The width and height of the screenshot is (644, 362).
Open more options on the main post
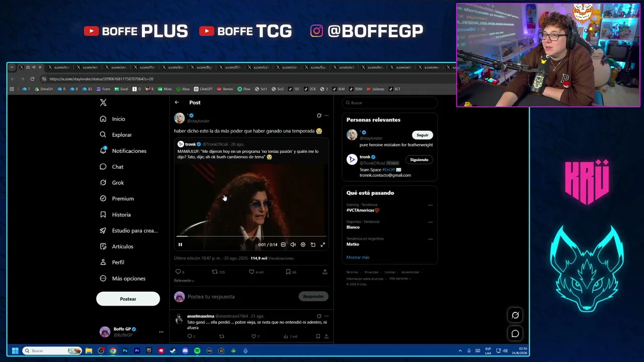click(326, 116)
